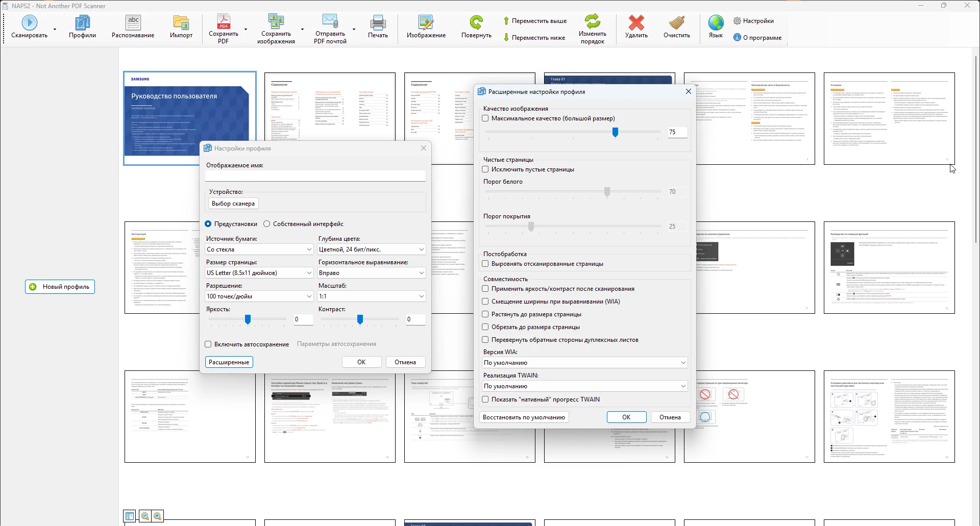Click Сохранить PDF icon
Viewport: 980px width, 526px height.
(224, 21)
